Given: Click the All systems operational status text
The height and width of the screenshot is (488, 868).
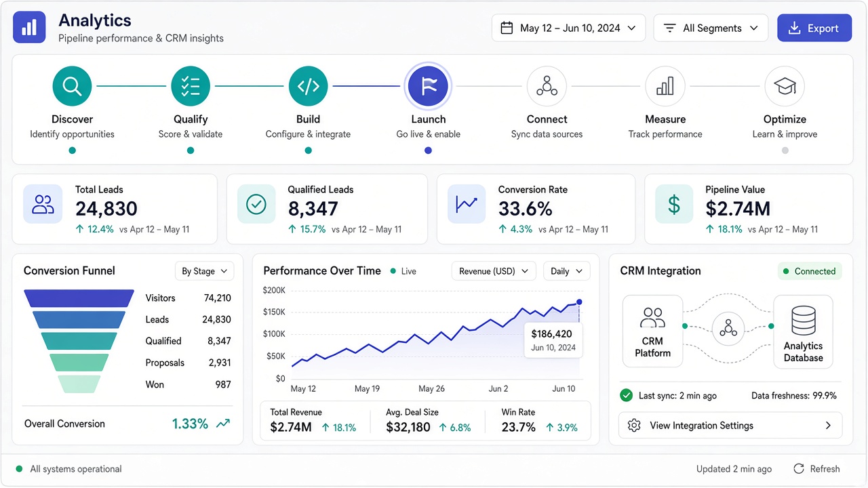Looking at the screenshot, I should coord(76,469).
